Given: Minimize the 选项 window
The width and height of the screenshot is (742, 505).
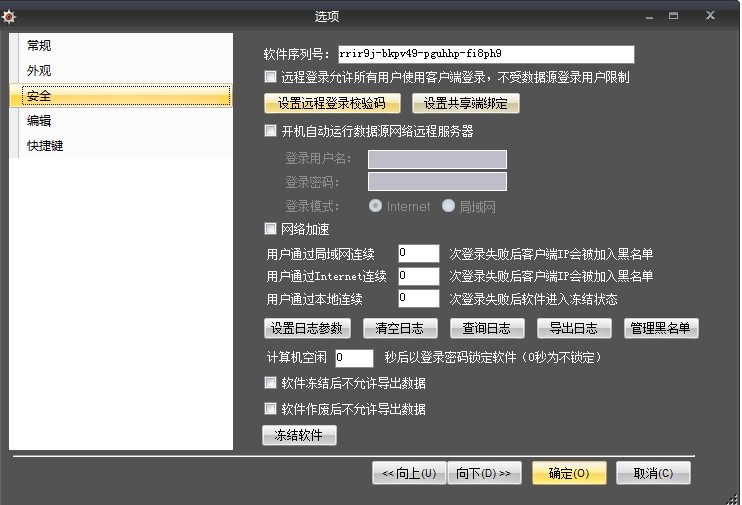Looking at the screenshot, I should 649,17.
